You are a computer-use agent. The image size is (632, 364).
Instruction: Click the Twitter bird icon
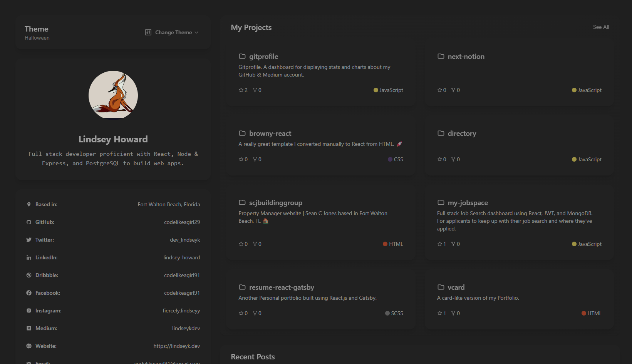(x=29, y=240)
